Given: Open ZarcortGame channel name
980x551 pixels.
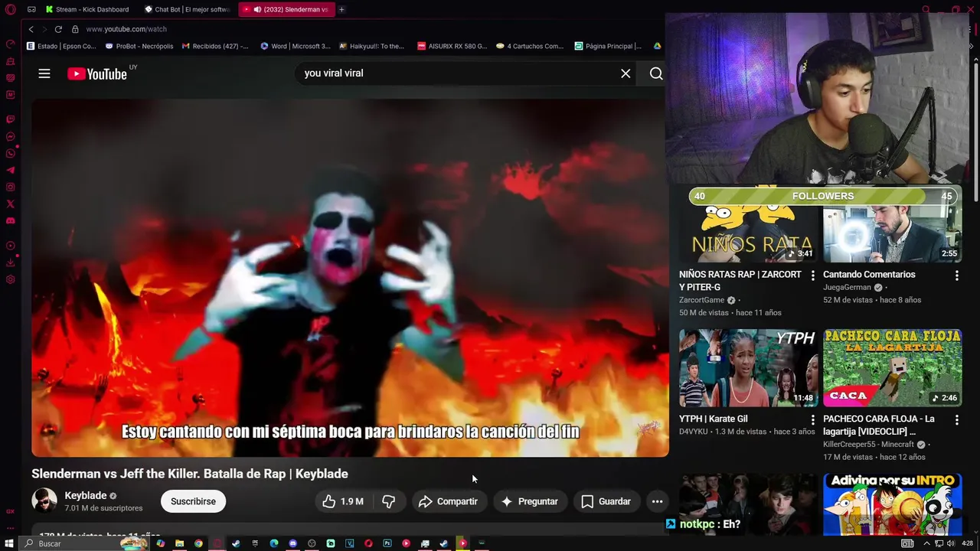Looking at the screenshot, I should tap(702, 300).
